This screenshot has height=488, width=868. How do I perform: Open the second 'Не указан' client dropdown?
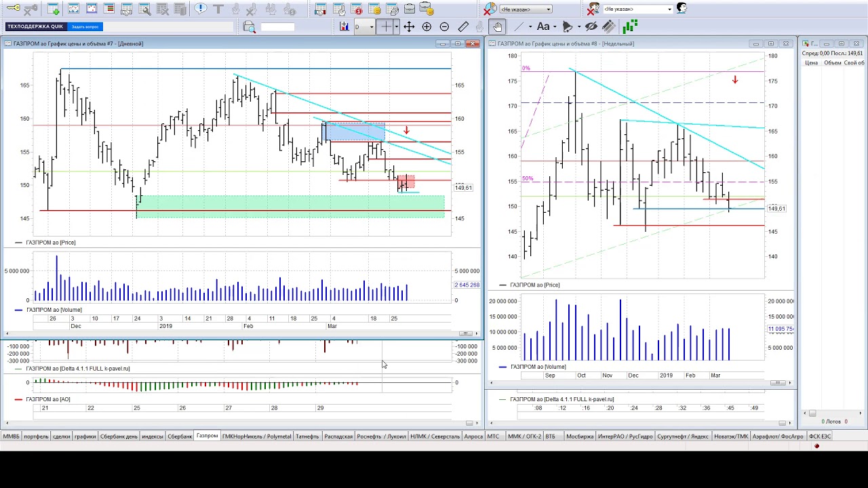click(x=637, y=9)
